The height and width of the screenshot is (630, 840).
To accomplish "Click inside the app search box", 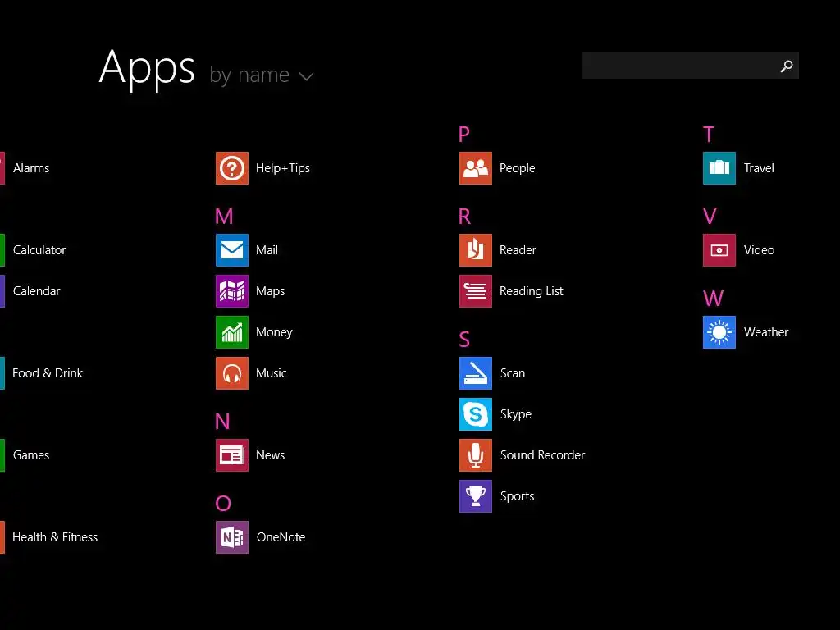I will [690, 66].
